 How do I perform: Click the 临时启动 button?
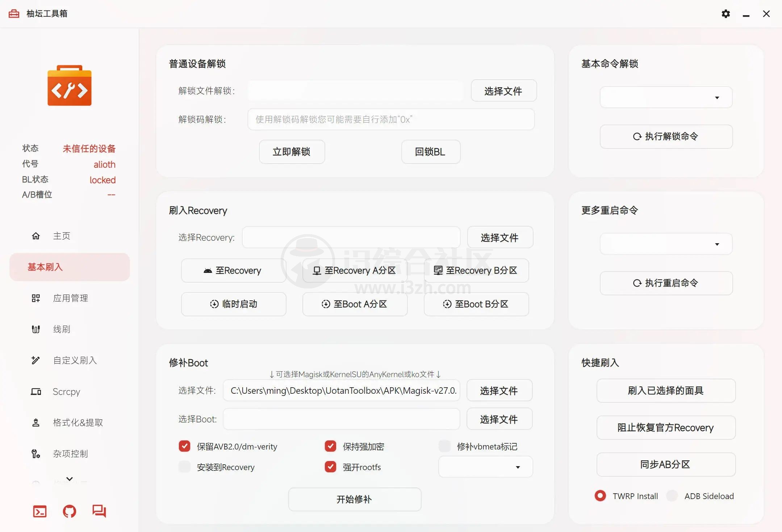[234, 304]
